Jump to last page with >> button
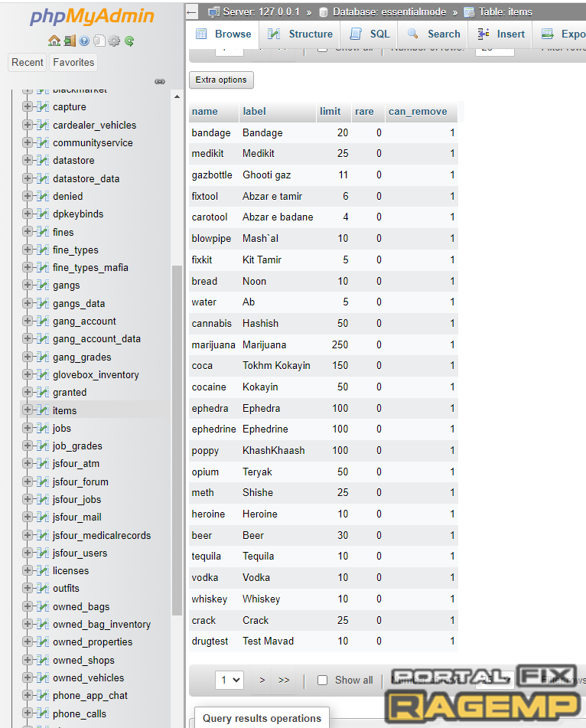The width and height of the screenshot is (586, 728). pyautogui.click(x=284, y=681)
